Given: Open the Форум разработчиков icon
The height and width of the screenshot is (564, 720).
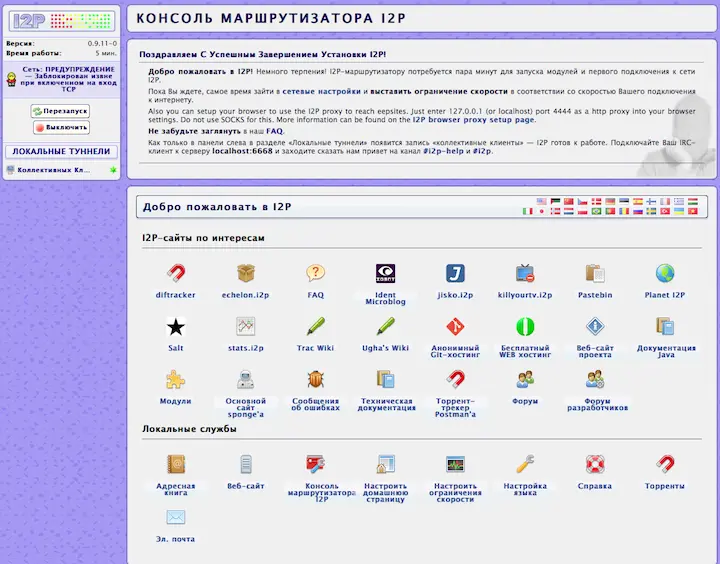Looking at the screenshot, I should tap(595, 380).
